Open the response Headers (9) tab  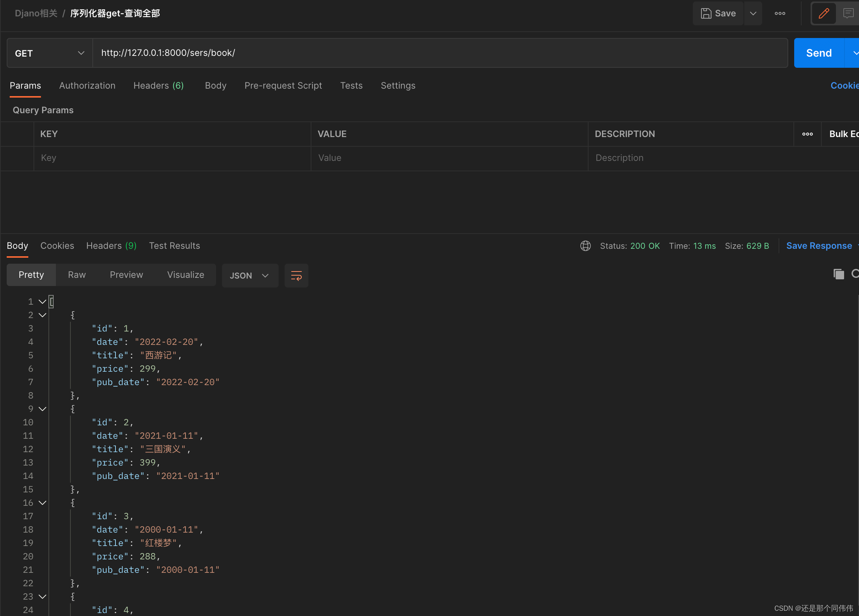coord(111,246)
